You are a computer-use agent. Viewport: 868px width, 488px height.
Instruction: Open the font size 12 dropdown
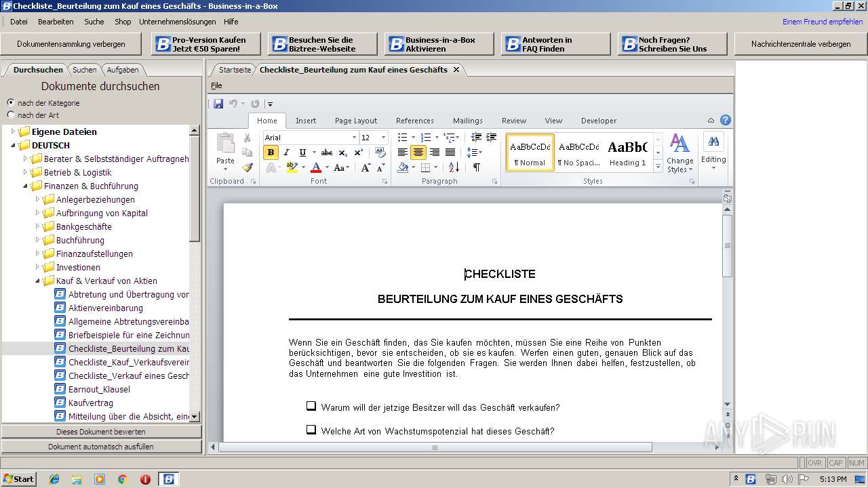(x=382, y=138)
